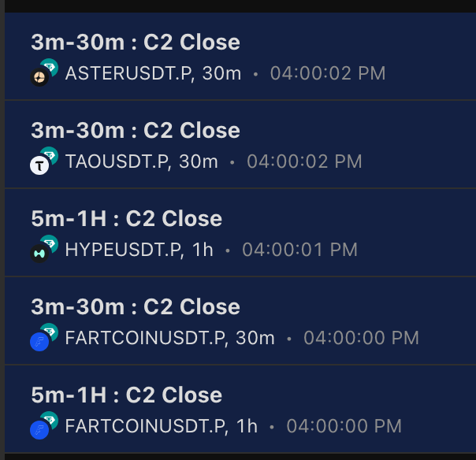This screenshot has height=460, width=476.
Task: Click the 04:00:02 PM timestamp on ASTERUSDT.P row
Action: 328,74
